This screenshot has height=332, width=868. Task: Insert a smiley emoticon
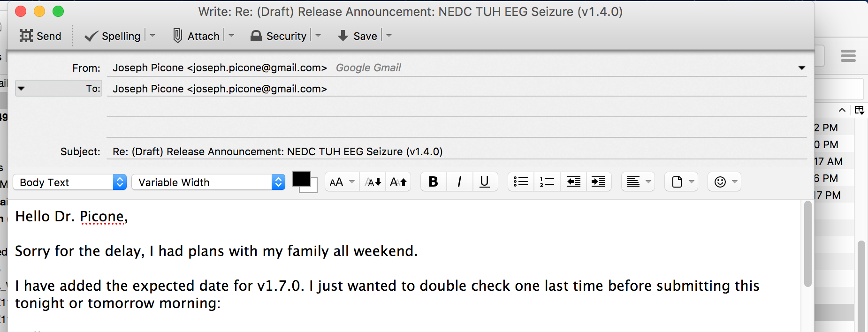pyautogui.click(x=720, y=182)
